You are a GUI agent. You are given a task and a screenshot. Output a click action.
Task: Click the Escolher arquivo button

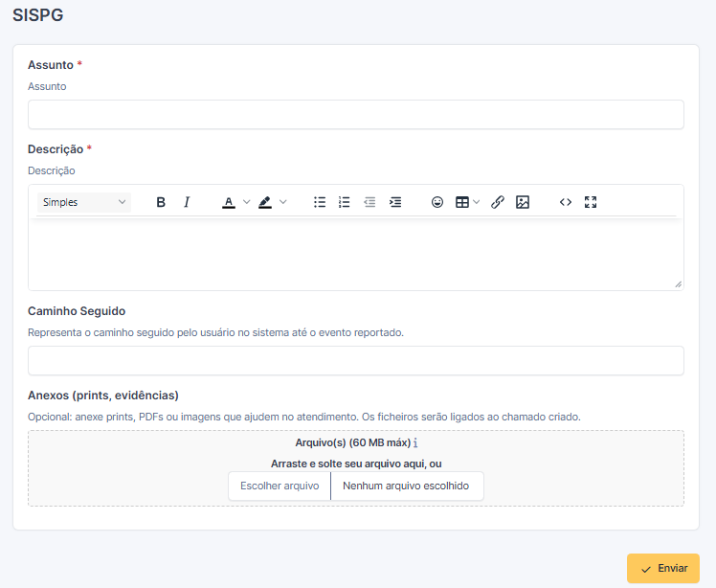tap(280, 486)
